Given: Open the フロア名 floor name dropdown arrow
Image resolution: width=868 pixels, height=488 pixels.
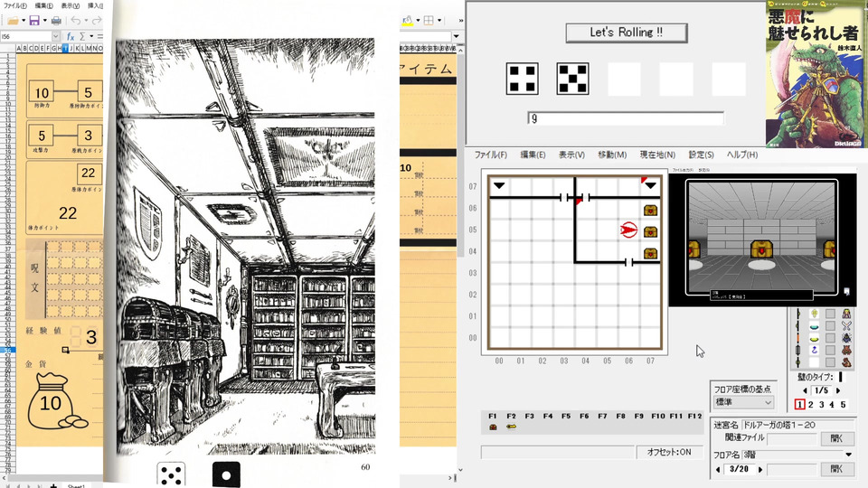Looking at the screenshot, I should coord(849,455).
